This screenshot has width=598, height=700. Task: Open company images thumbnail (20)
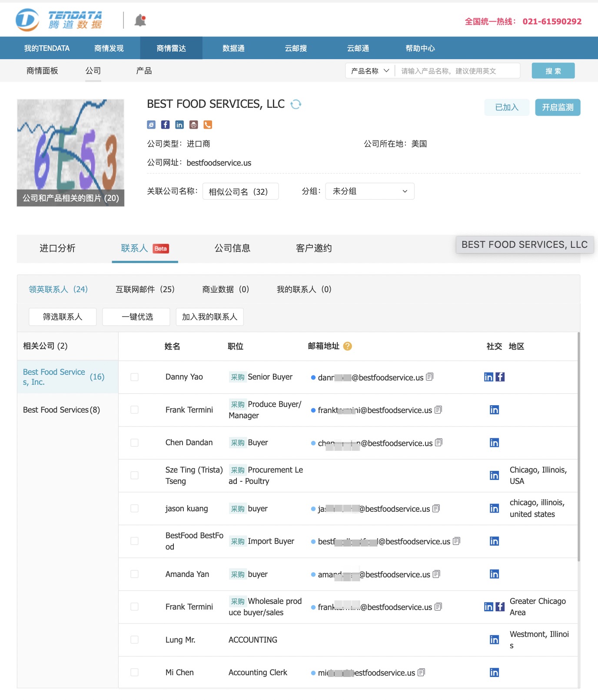70,153
